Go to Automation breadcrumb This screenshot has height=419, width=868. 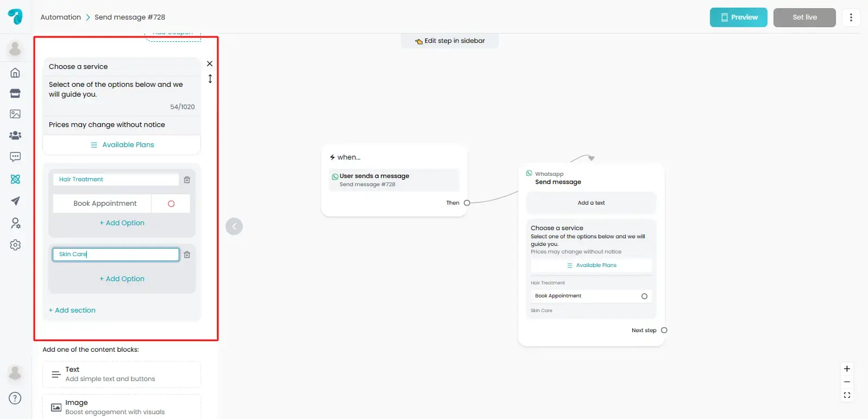tap(60, 17)
